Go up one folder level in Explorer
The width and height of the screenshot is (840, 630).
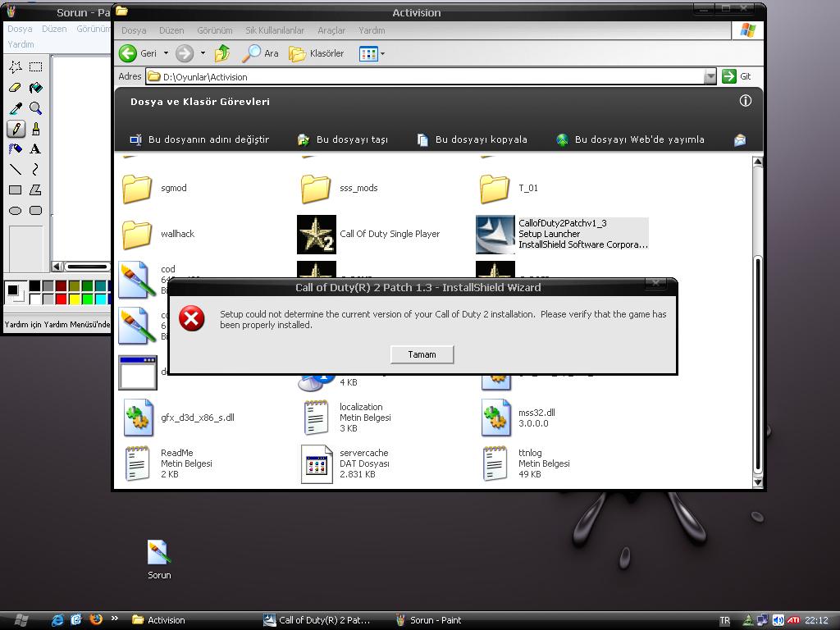[221, 53]
